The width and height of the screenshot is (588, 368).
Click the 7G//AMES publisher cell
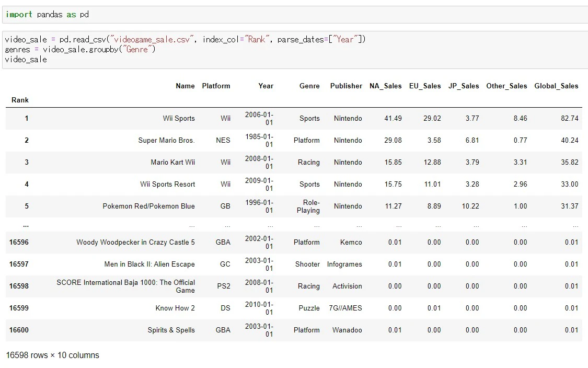346,308
